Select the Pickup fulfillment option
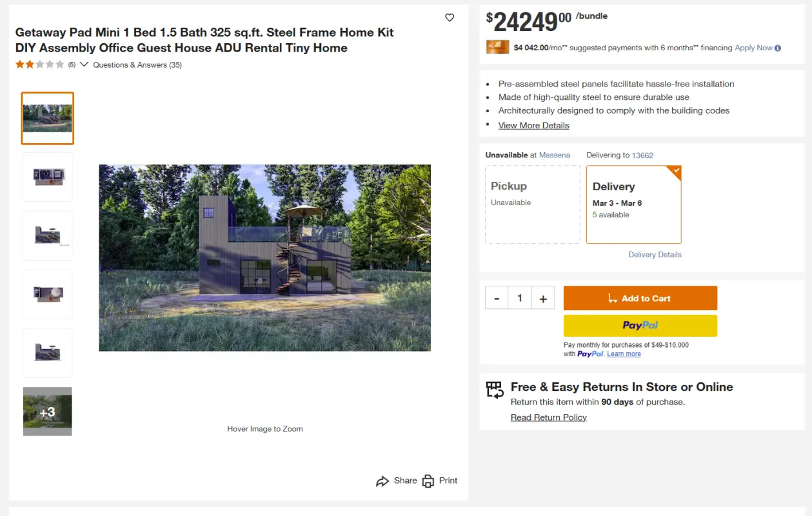Image resolution: width=812 pixels, height=516 pixels. (532, 204)
